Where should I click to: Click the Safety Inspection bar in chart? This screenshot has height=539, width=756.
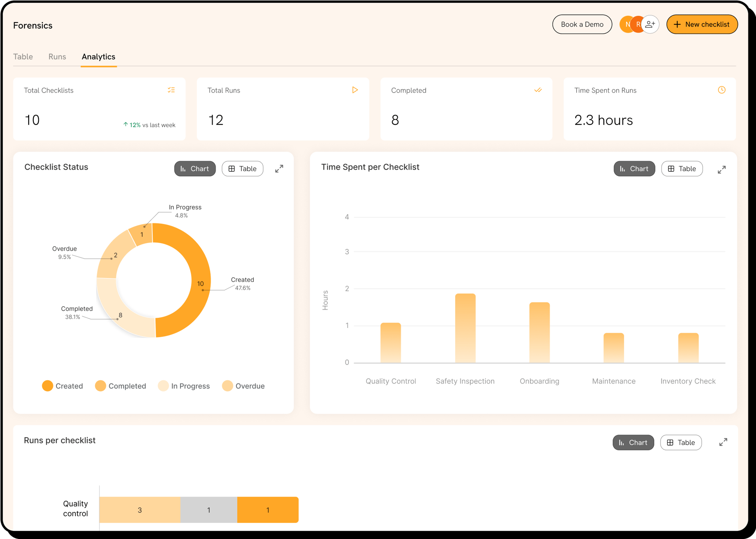(x=465, y=328)
